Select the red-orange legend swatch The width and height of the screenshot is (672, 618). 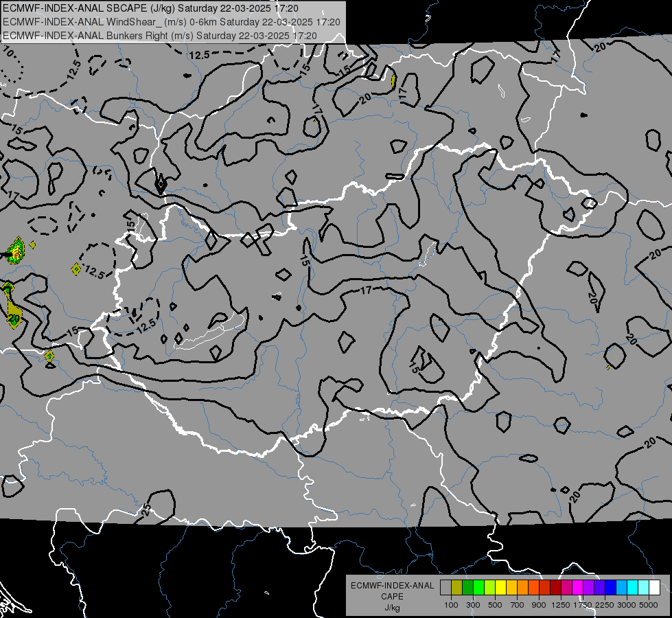[x=534, y=587]
